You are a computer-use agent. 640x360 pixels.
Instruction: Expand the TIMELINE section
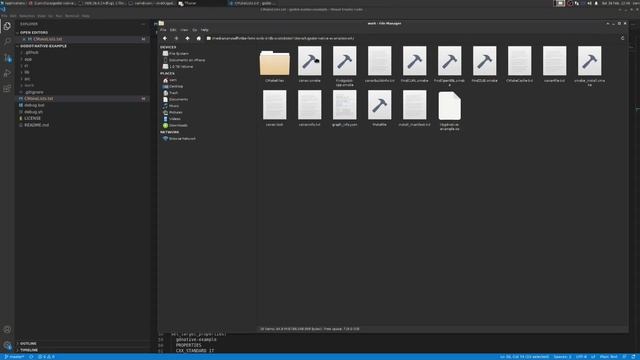pyautogui.click(x=29, y=350)
